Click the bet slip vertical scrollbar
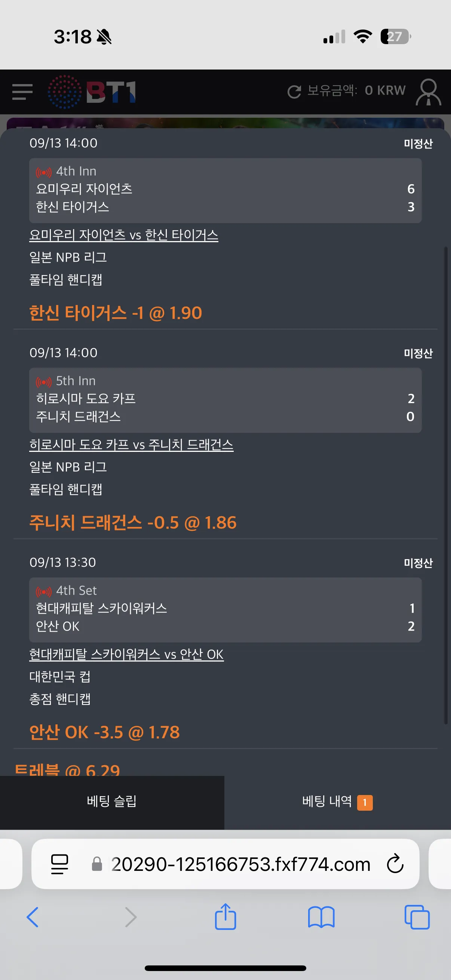This screenshot has height=980, width=451. tap(446, 485)
